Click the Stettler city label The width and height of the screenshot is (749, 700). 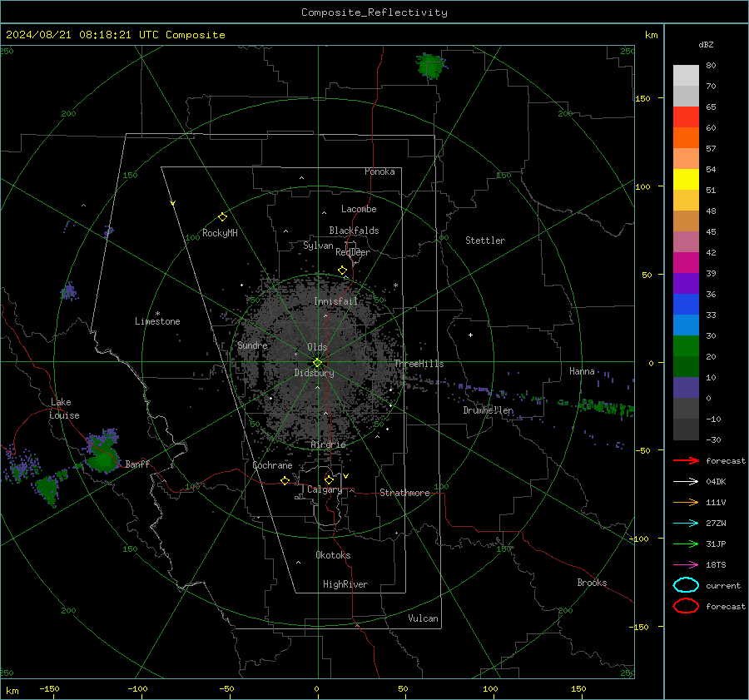[x=485, y=241]
